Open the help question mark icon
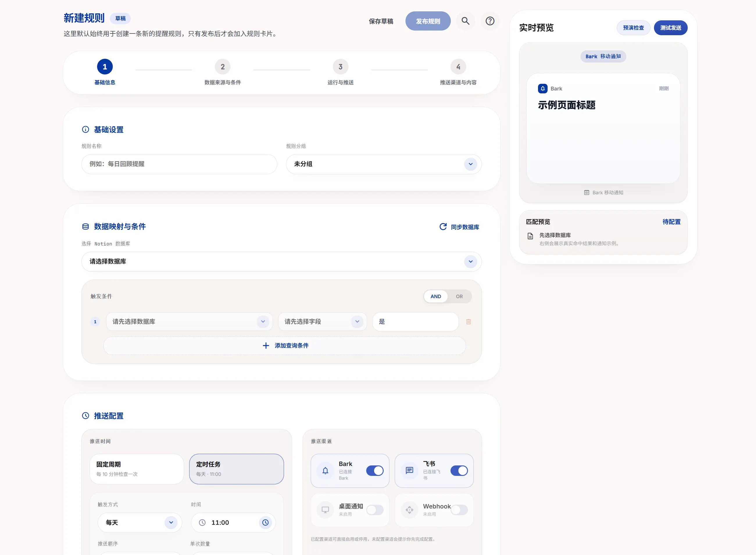The height and width of the screenshot is (555, 756). (490, 21)
